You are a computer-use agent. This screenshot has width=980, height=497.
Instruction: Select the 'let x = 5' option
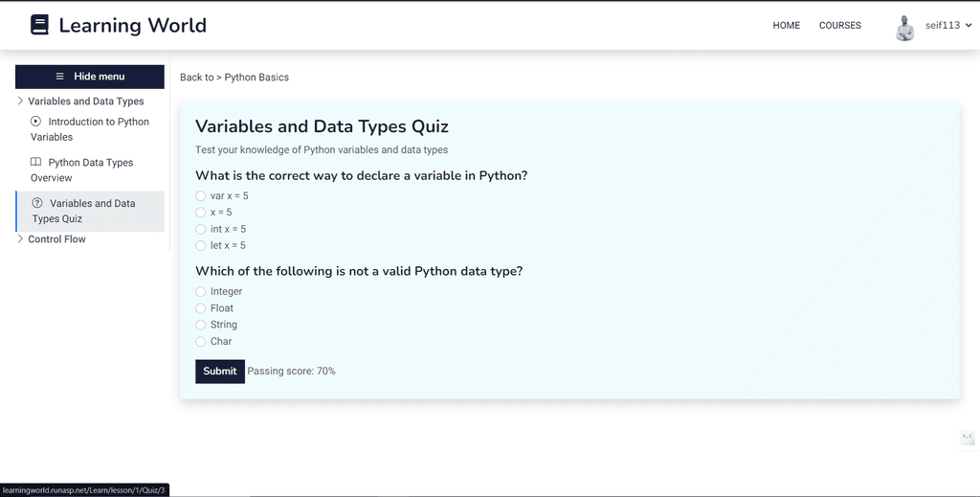200,246
